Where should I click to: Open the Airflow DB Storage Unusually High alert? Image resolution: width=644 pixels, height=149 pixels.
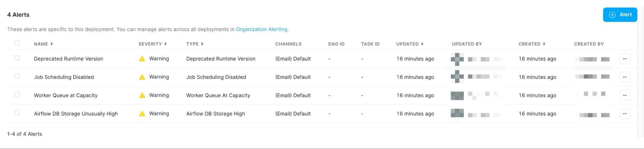[76, 114]
